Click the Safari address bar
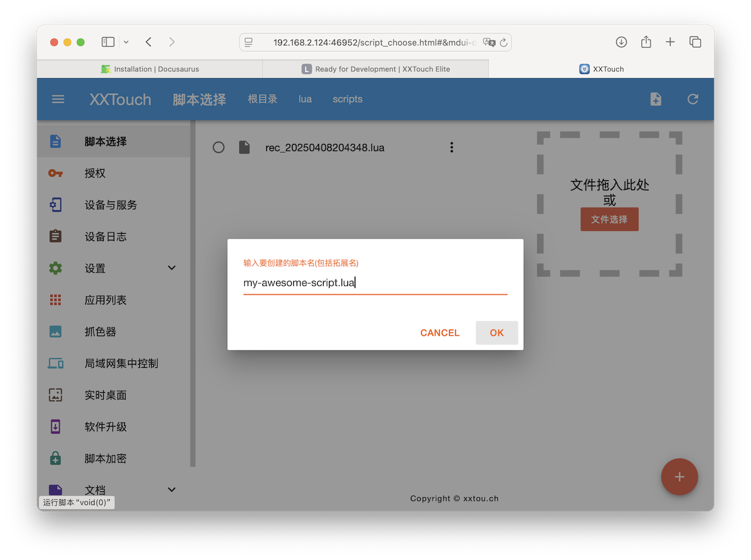Screen dimensions: 751x560 coord(375,42)
